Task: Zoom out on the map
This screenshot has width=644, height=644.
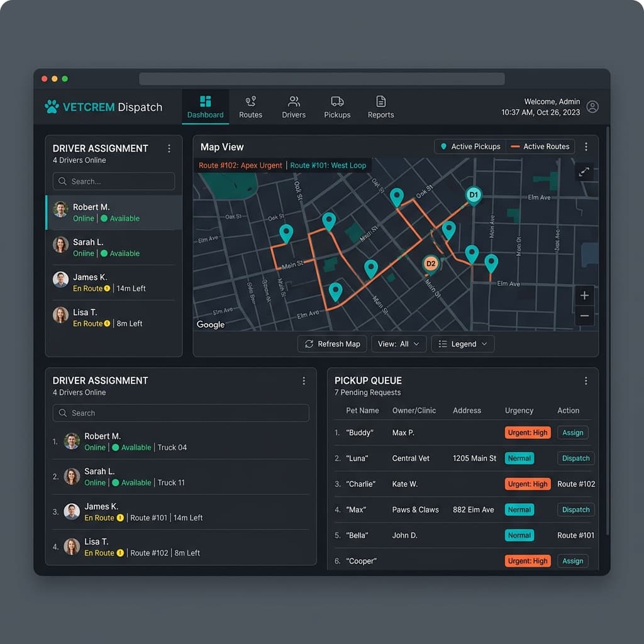Action: pyautogui.click(x=584, y=316)
